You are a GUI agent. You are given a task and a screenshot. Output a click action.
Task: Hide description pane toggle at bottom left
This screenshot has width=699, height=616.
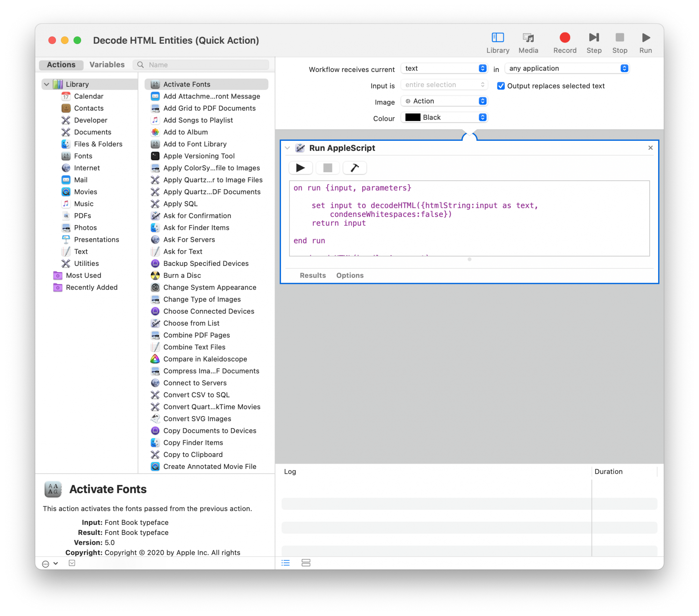click(x=72, y=563)
